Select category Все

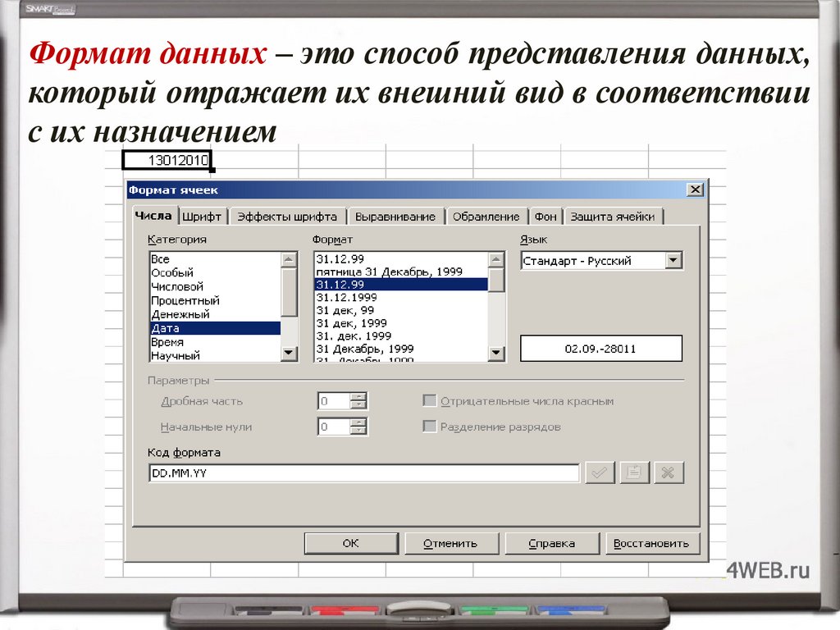pos(215,258)
